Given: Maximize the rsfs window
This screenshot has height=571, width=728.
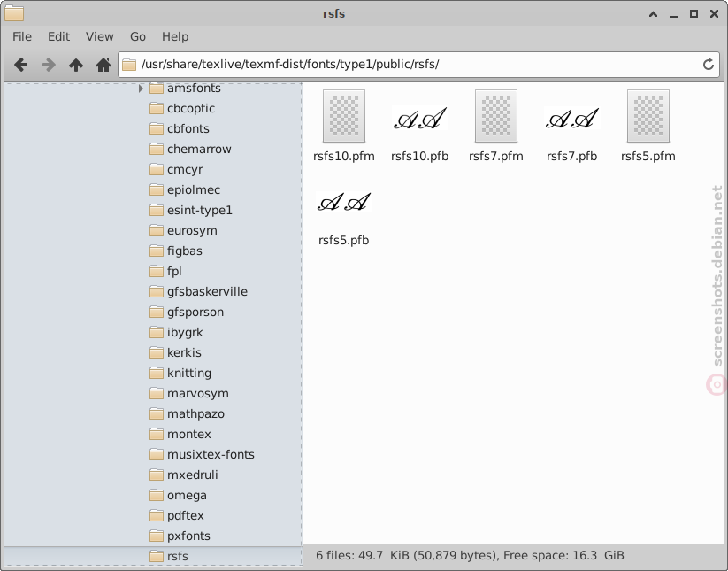Looking at the screenshot, I should point(694,14).
